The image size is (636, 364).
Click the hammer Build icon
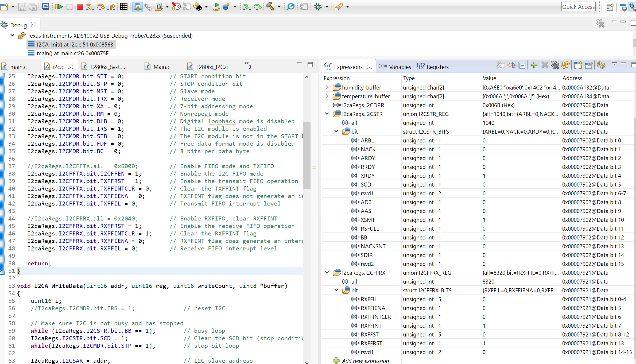pyautogui.click(x=270, y=7)
